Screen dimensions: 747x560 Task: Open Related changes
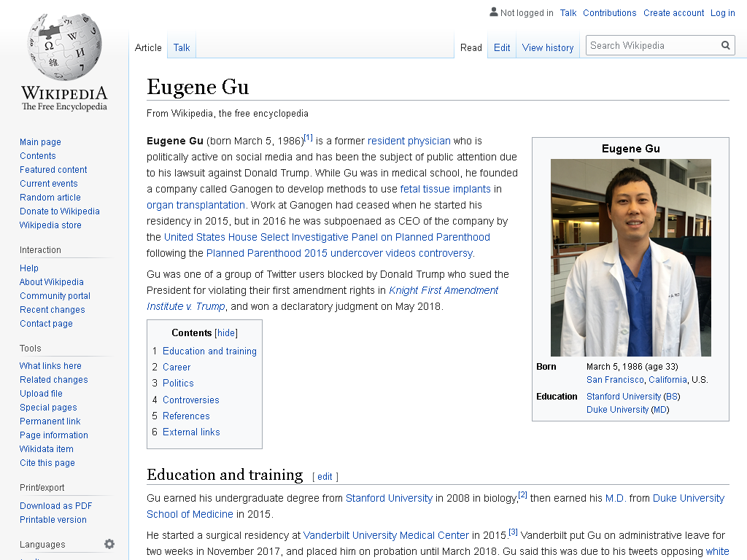[x=54, y=379]
